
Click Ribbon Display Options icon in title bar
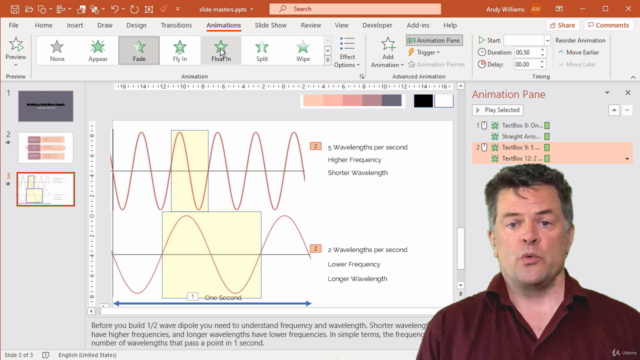559,9
